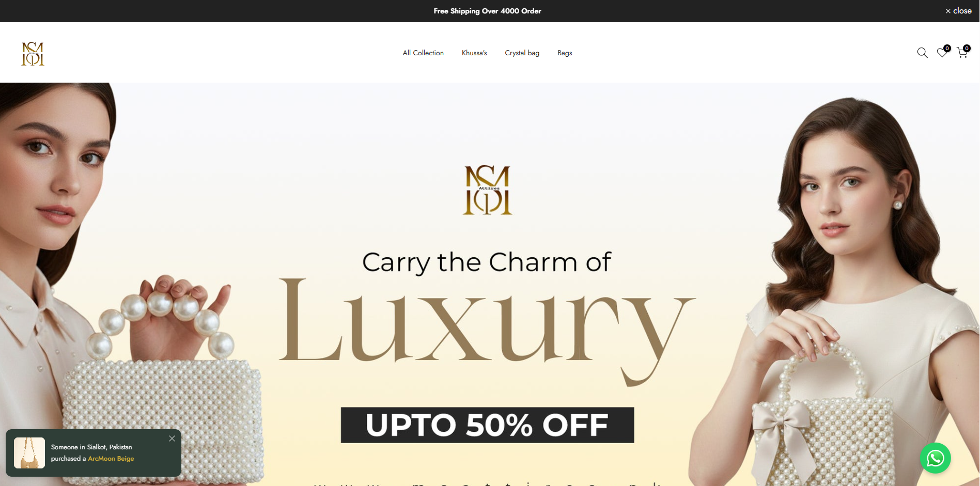Open the ArcMoon Beige product link

coord(111,459)
